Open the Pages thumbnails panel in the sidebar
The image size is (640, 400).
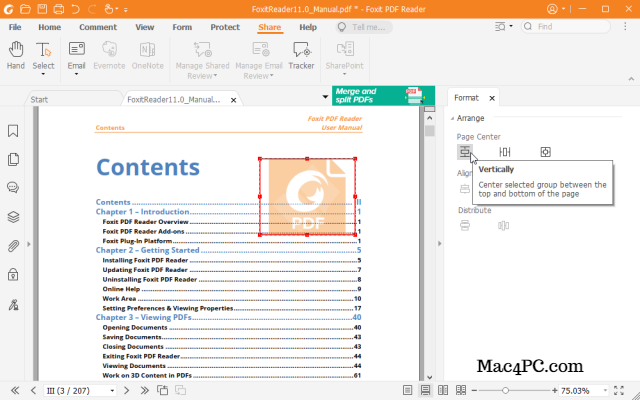click(13, 159)
